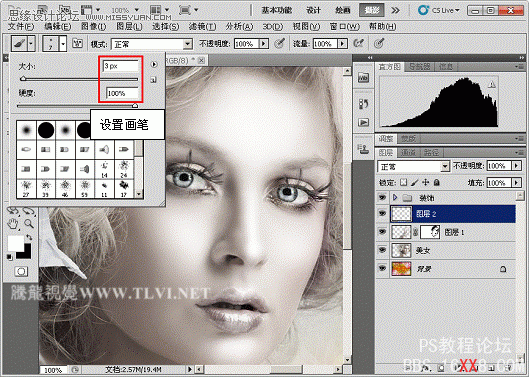
Task: Hide the 美女 layer visibility eye
Action: 382,250
